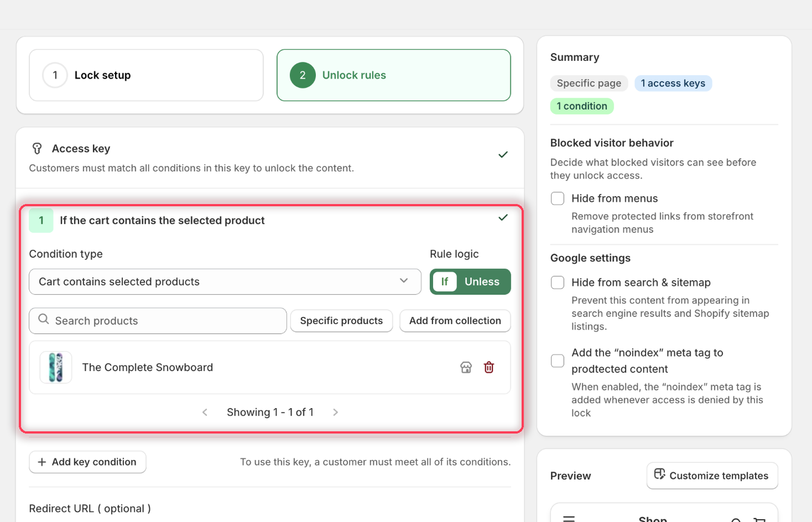
Task: Click the Access key icon
Action: coord(37,148)
